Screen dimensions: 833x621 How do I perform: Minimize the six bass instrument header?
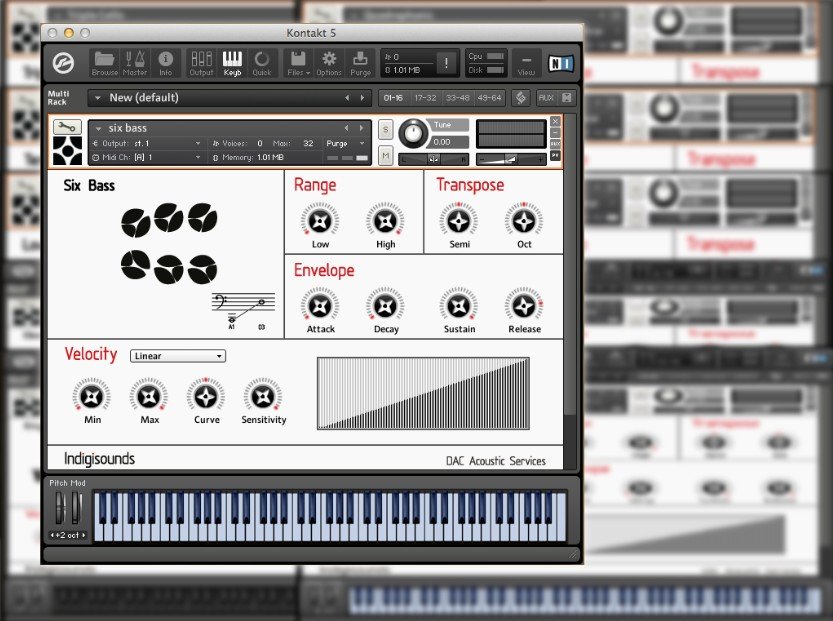555,132
